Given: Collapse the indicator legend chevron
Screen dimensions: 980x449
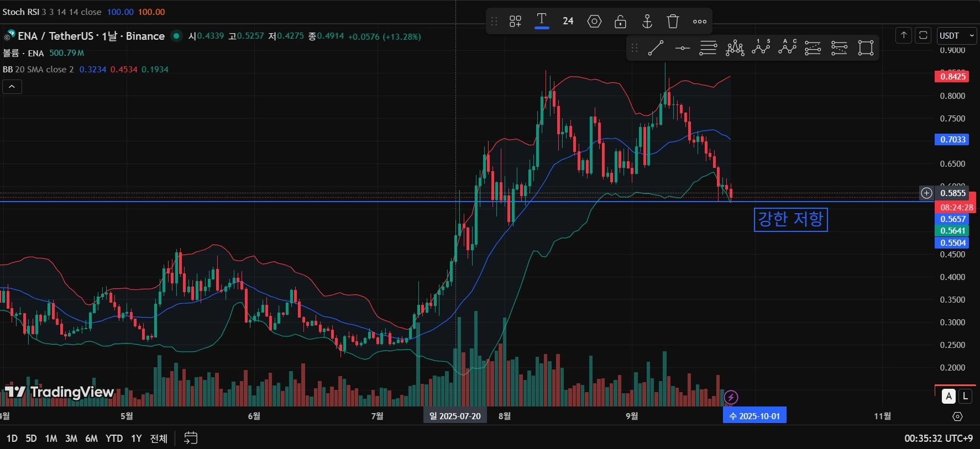Looking at the screenshot, I should (x=12, y=87).
